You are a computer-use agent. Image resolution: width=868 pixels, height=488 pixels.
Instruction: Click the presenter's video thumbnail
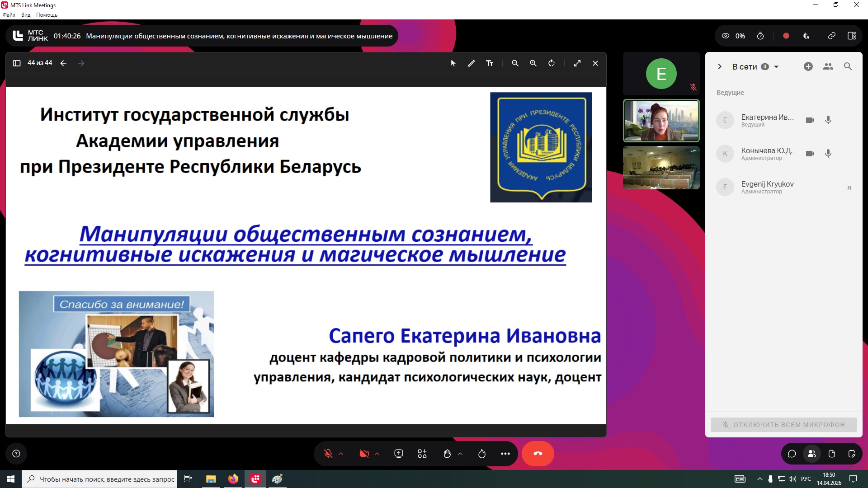point(661,121)
